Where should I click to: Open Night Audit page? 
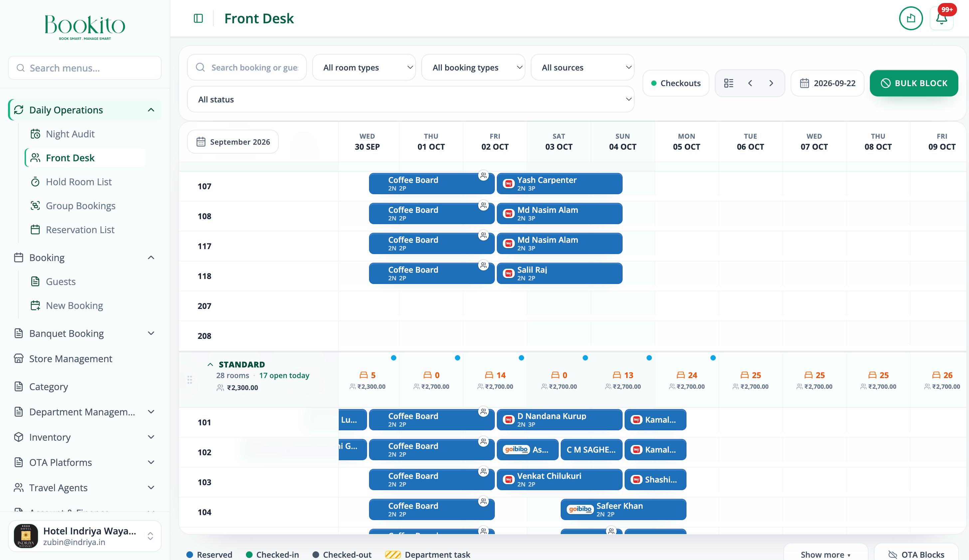70,134
